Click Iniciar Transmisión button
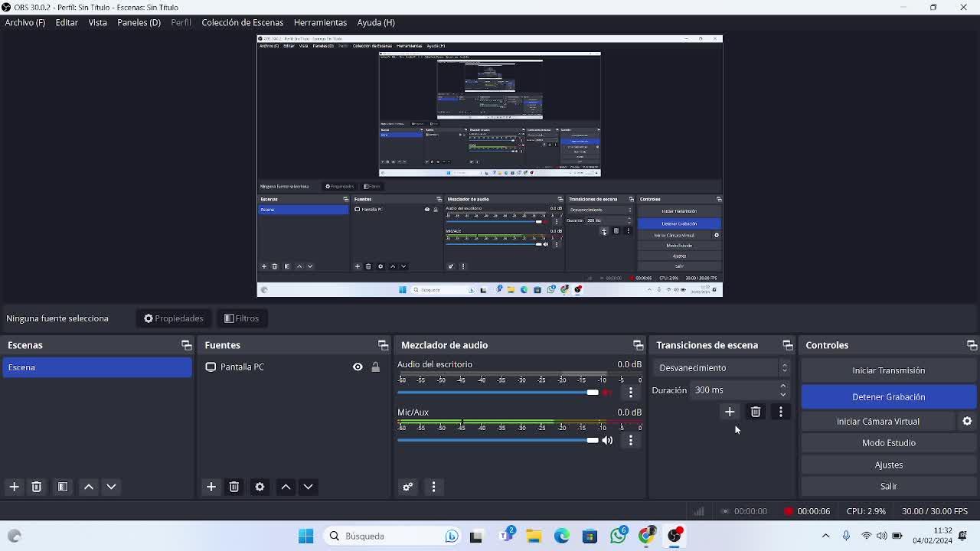The image size is (980, 551). (x=888, y=370)
